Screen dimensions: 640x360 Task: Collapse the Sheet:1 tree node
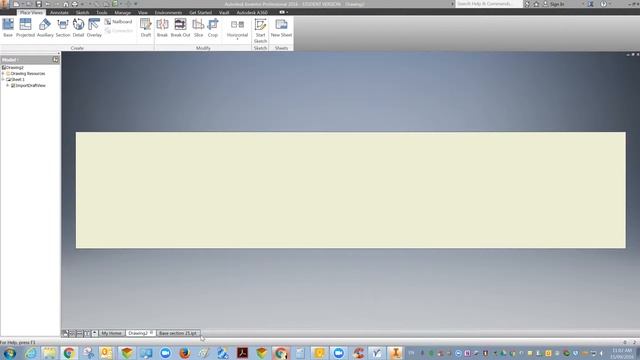click(x=3, y=80)
